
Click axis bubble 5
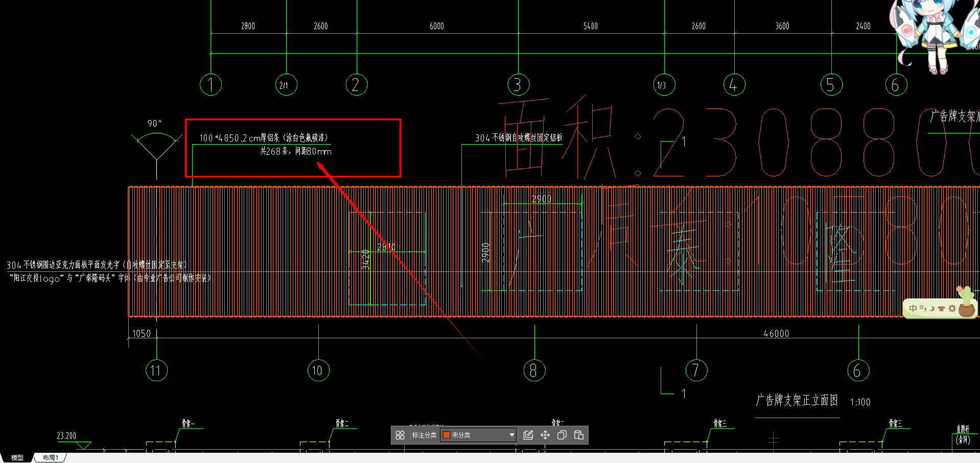coord(831,85)
